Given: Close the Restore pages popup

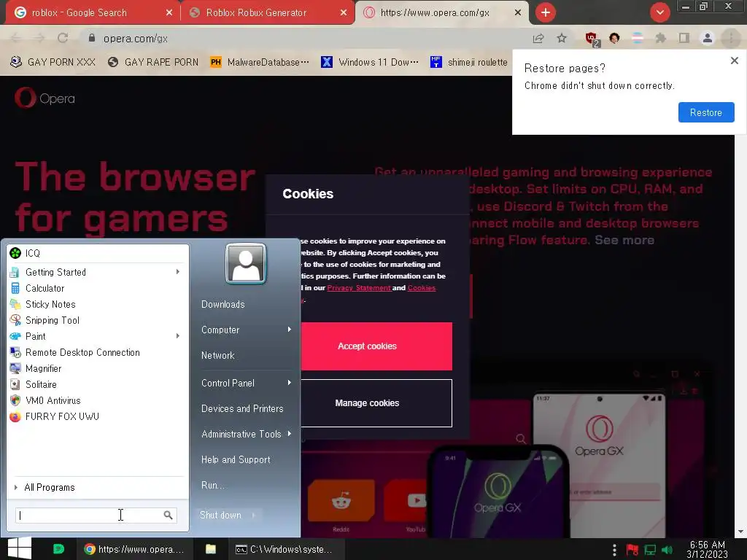Looking at the screenshot, I should coord(734,61).
